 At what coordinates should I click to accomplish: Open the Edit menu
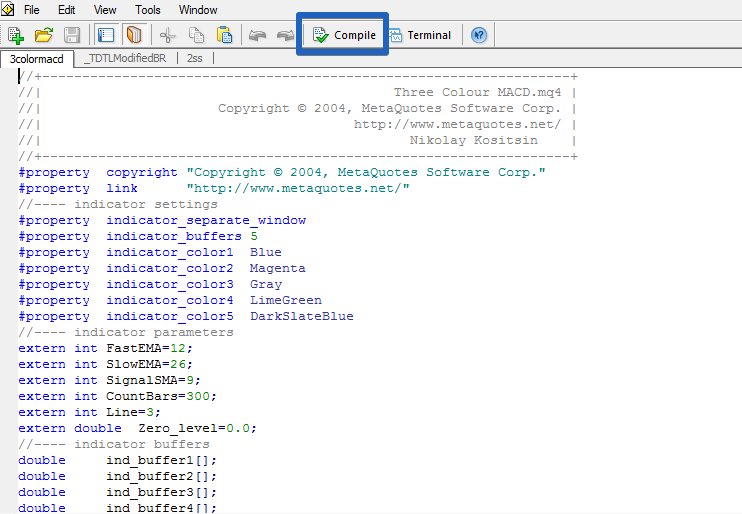(x=67, y=10)
